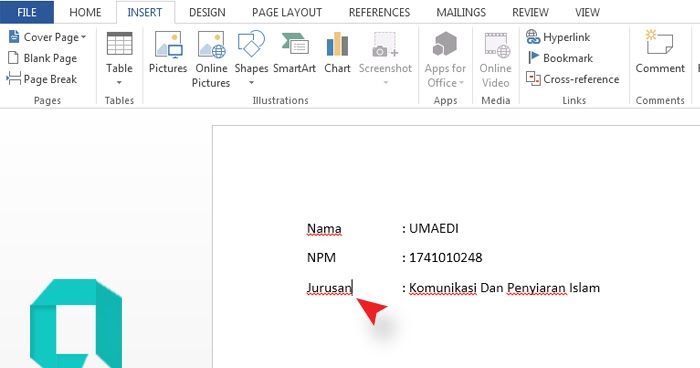This screenshot has width=700, height=368.
Task: Click the Apps for Office icon
Action: (445, 45)
